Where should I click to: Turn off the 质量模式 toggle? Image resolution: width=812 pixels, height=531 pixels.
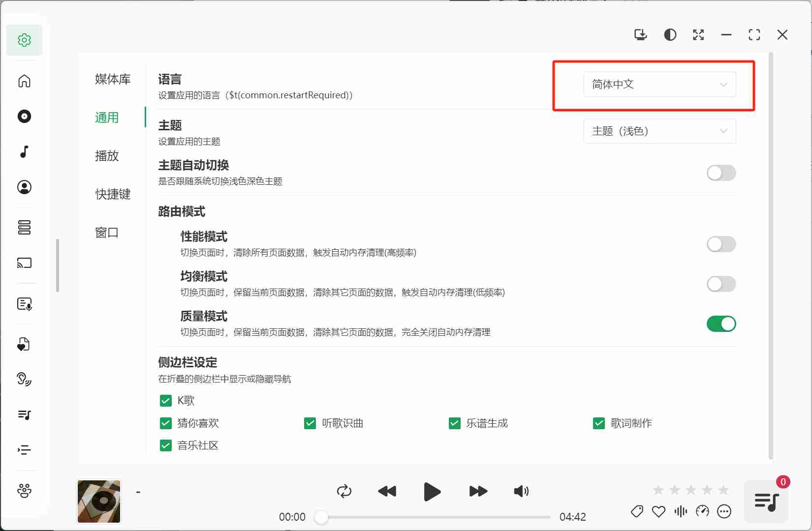point(721,324)
